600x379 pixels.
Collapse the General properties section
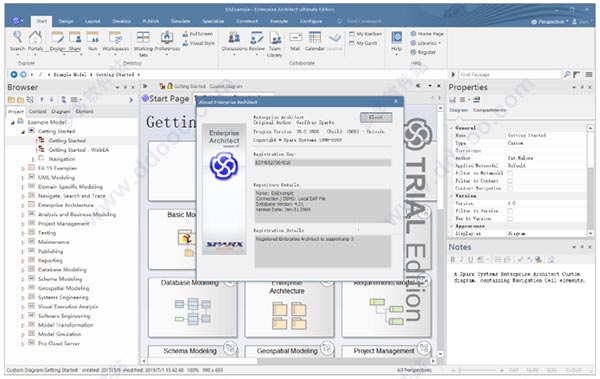click(452, 128)
